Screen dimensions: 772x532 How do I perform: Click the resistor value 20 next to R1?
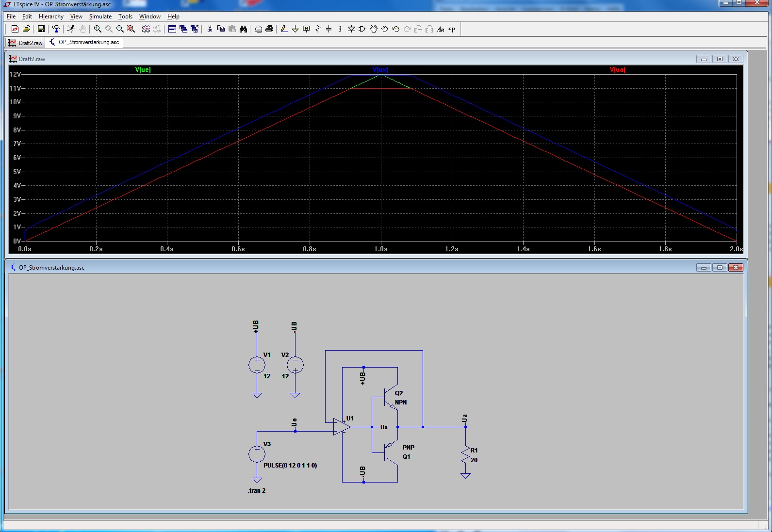click(x=474, y=460)
